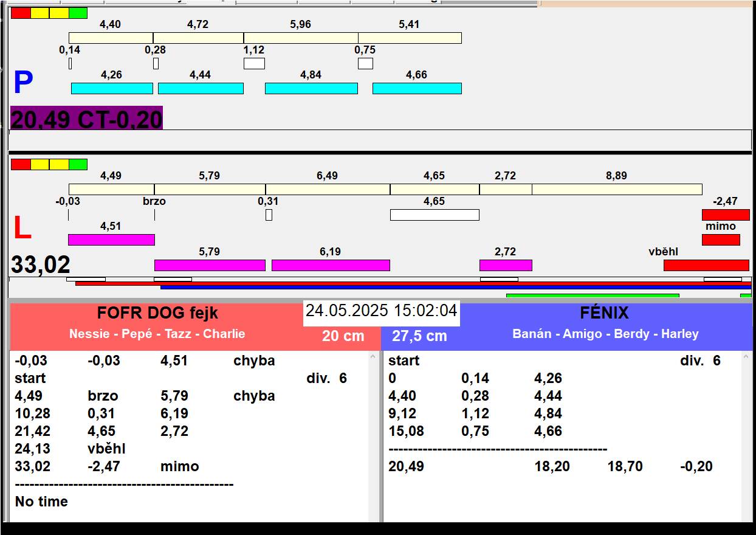This screenshot has width=756, height=535.
Task: Select the red L lane letter
Action: tap(22, 229)
